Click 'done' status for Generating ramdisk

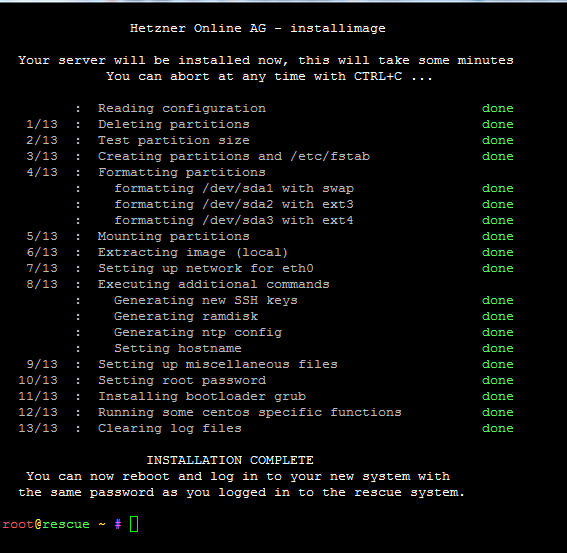click(498, 316)
